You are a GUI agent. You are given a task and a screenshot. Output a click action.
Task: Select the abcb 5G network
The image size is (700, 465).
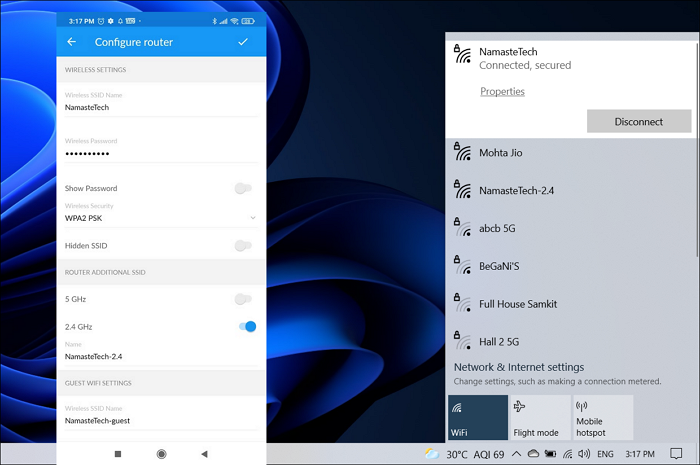[x=571, y=228]
